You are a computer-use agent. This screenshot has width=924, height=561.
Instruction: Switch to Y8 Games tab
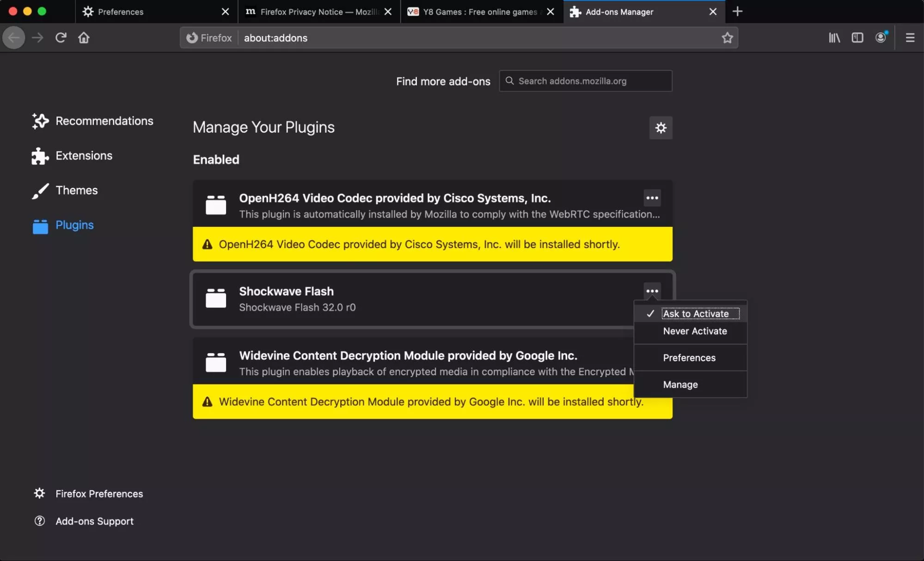pyautogui.click(x=479, y=12)
